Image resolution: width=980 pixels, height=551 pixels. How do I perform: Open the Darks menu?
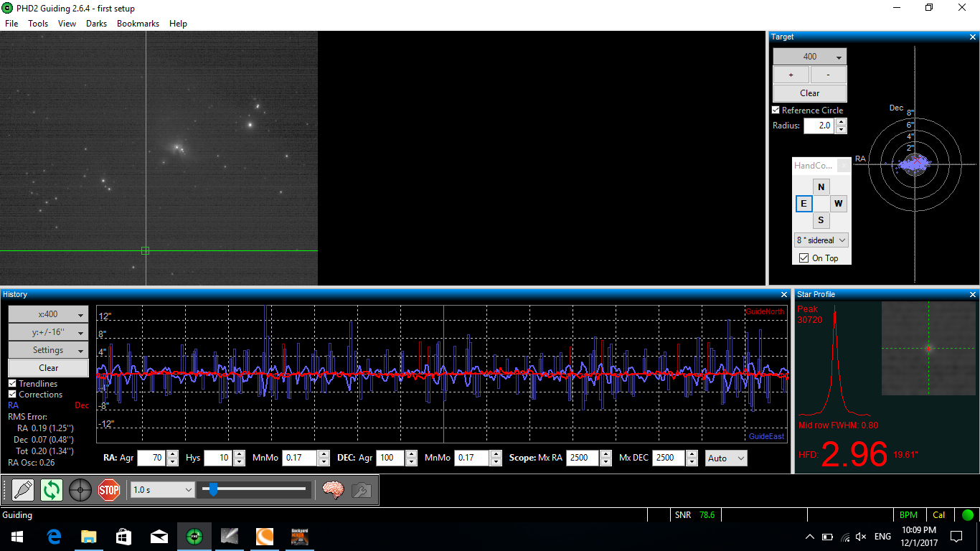[96, 24]
